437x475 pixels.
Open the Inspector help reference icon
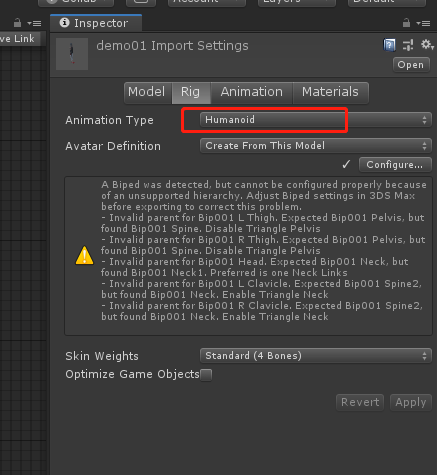click(x=389, y=45)
